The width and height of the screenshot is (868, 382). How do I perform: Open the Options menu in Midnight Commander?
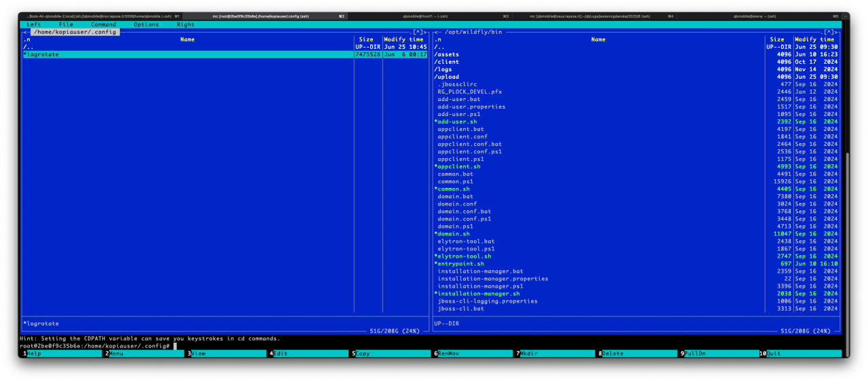coord(146,24)
